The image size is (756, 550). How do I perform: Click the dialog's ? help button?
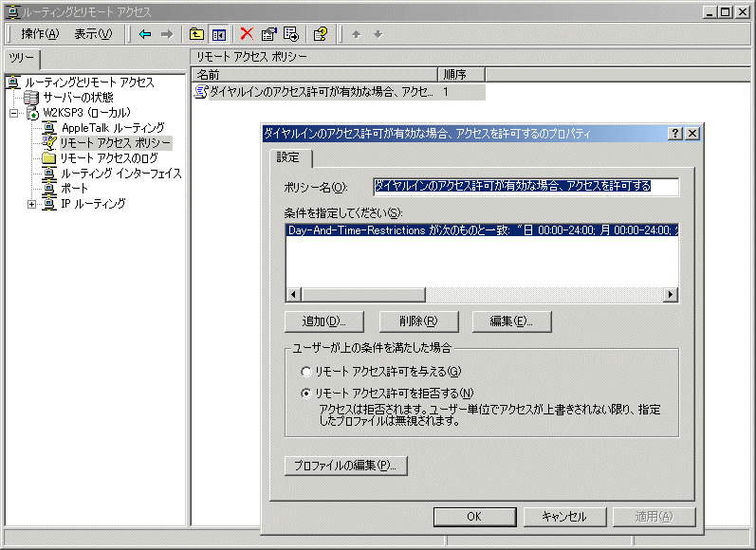click(675, 134)
